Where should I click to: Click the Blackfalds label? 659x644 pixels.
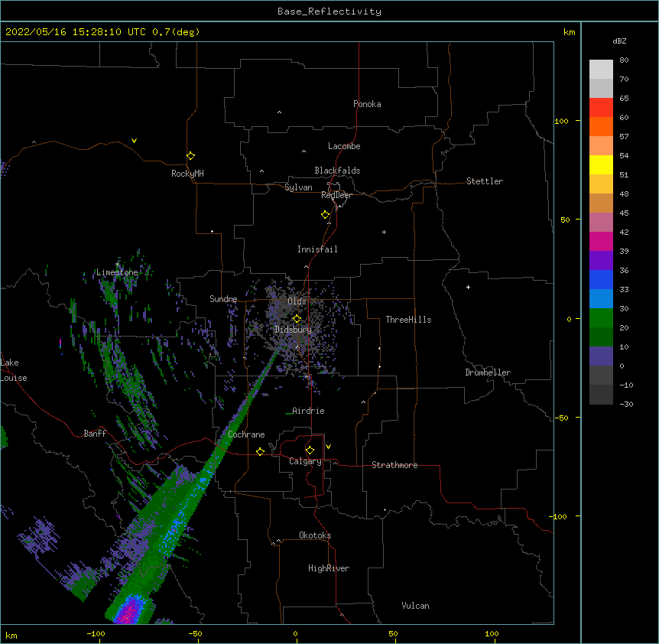coord(337,171)
